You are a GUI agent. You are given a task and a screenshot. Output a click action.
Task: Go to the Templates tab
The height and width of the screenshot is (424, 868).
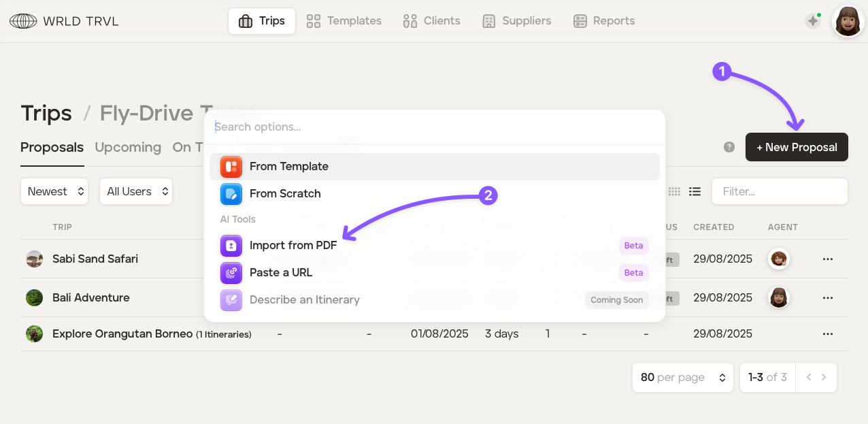[344, 21]
